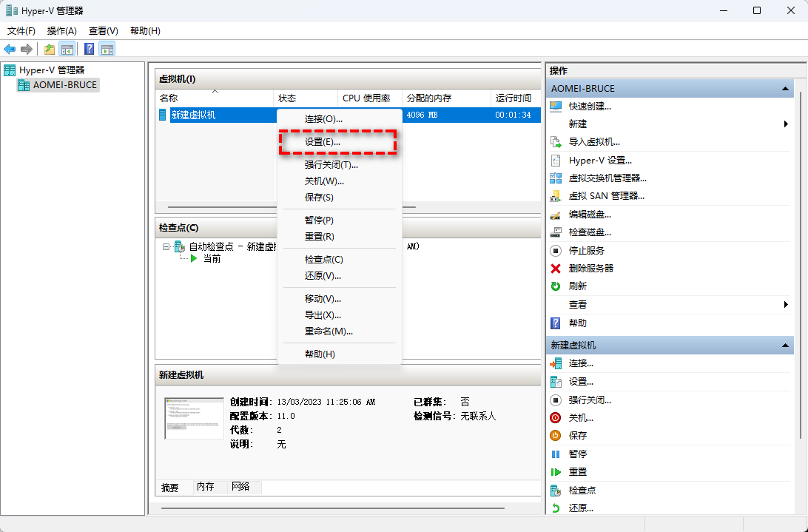This screenshot has width=808, height=532.
Task: Switch to the 内存 tab
Action: pyautogui.click(x=206, y=487)
